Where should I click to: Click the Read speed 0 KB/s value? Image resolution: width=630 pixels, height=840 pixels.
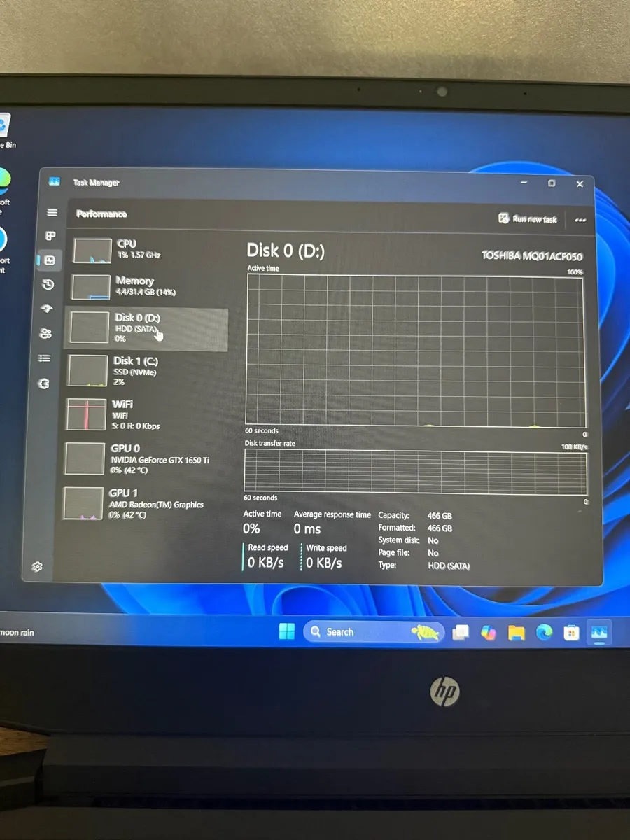(x=265, y=563)
